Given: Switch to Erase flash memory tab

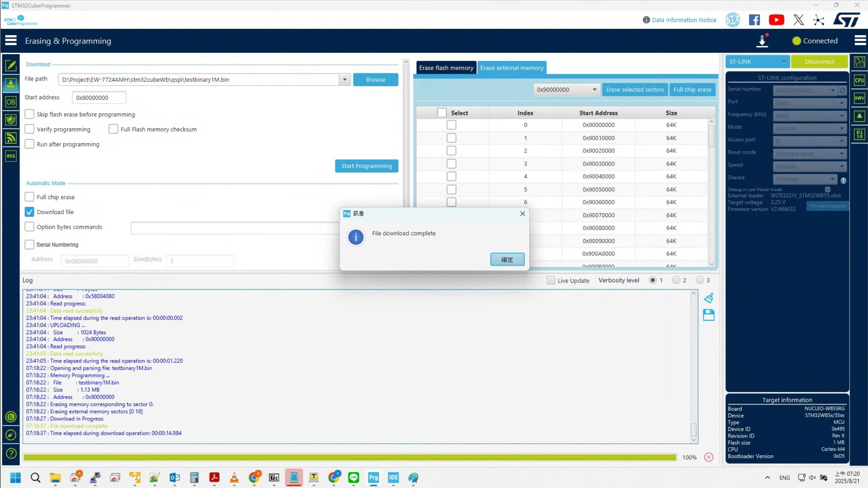Looking at the screenshot, I should [446, 68].
